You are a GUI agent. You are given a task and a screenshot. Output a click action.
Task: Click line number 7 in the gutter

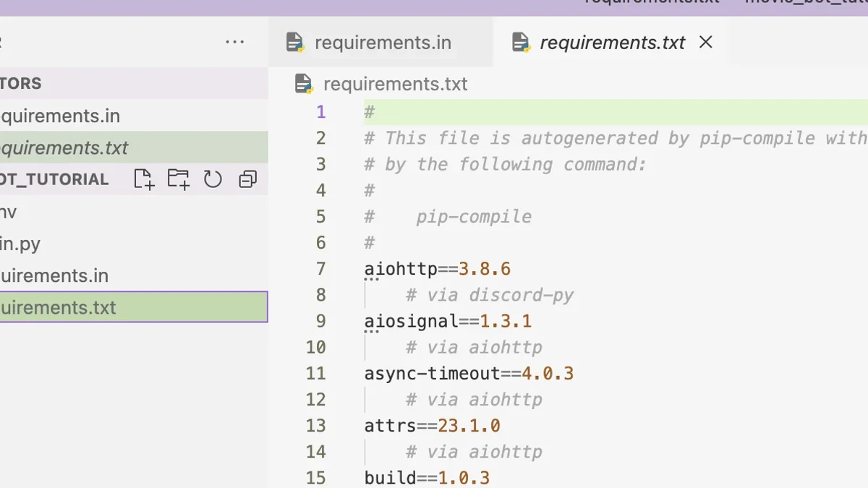[321, 269]
